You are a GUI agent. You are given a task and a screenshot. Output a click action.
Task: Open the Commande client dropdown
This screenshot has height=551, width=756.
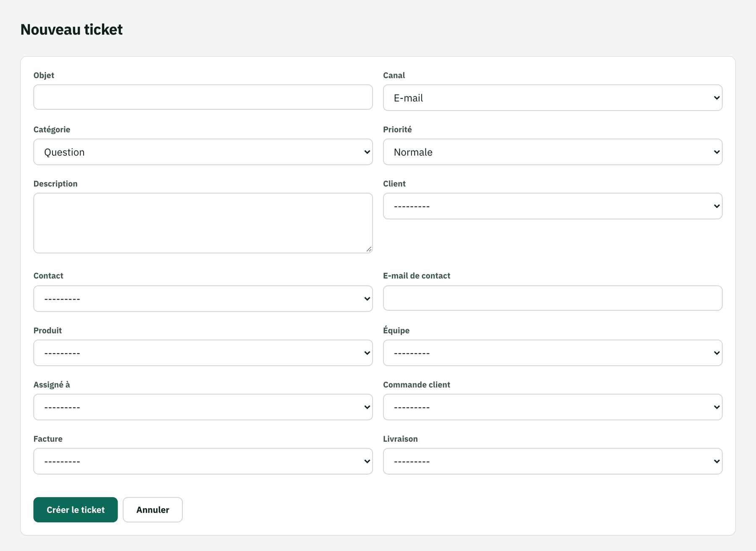[x=552, y=407]
